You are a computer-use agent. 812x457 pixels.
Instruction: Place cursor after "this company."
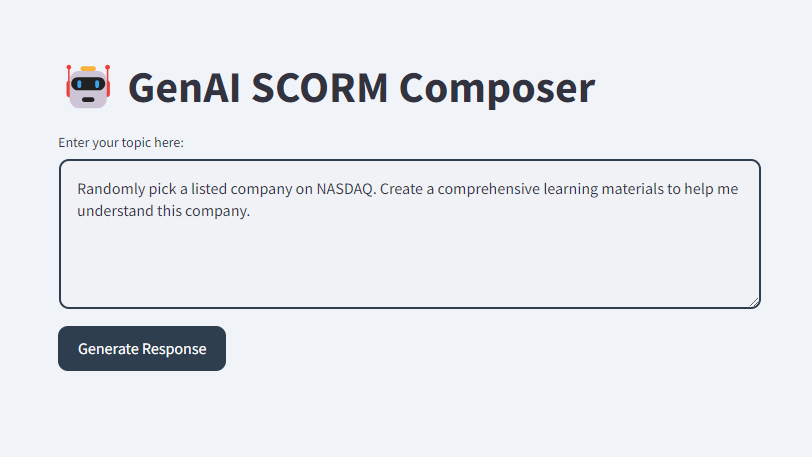(x=249, y=212)
